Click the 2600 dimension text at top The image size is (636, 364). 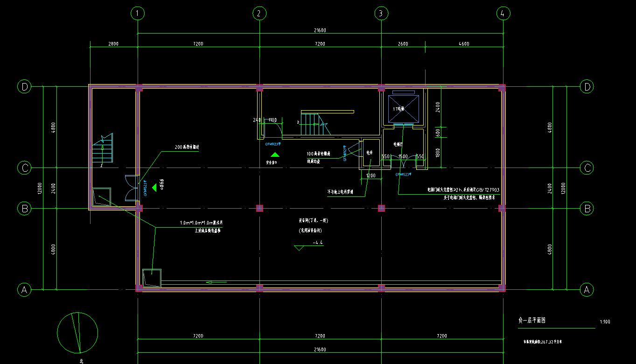point(403,44)
